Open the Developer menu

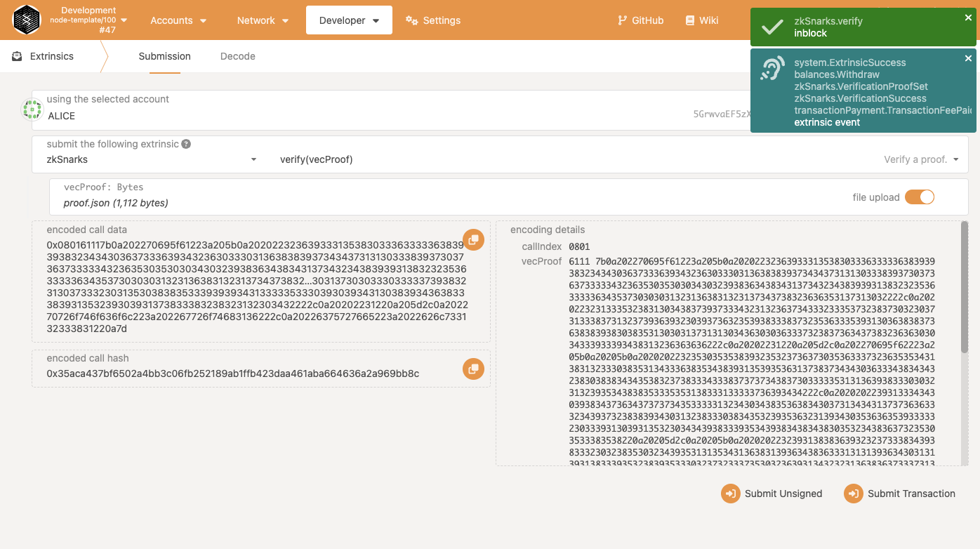point(350,20)
